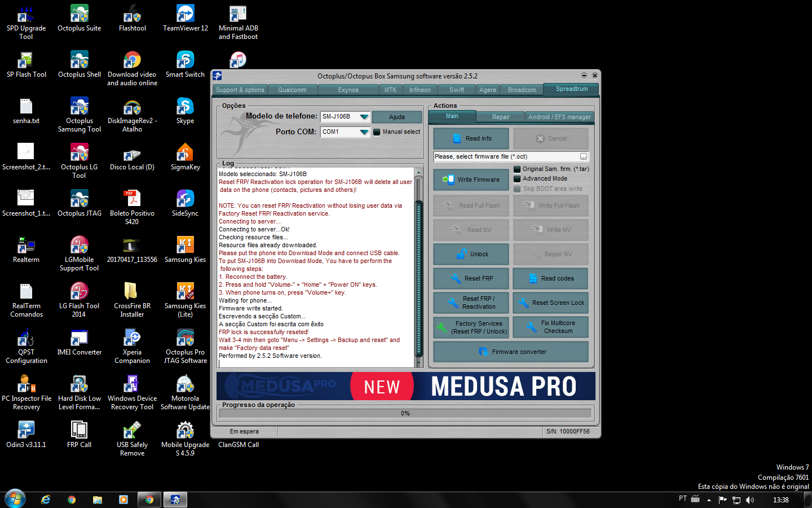Click Read codes button
Viewport: 812px width, 508px height.
pos(551,278)
